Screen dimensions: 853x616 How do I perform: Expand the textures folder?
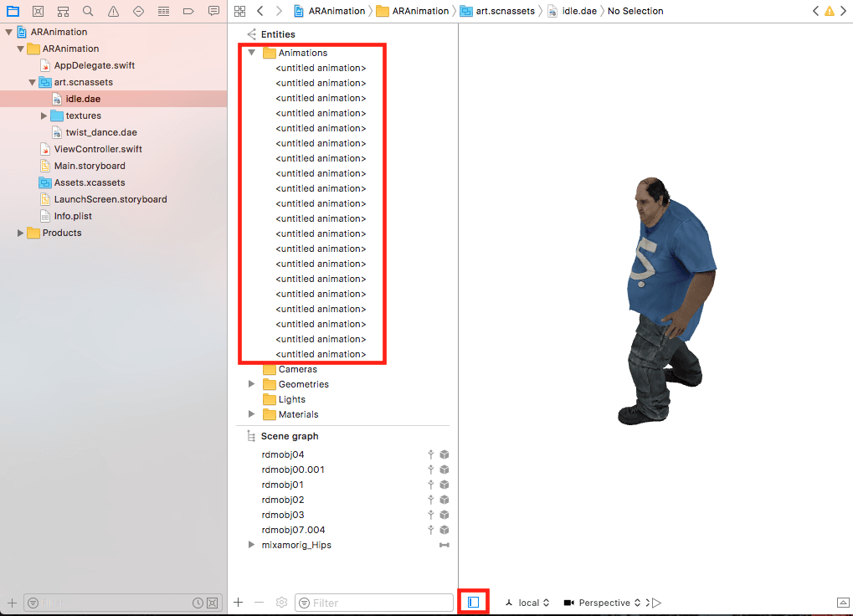tap(44, 116)
